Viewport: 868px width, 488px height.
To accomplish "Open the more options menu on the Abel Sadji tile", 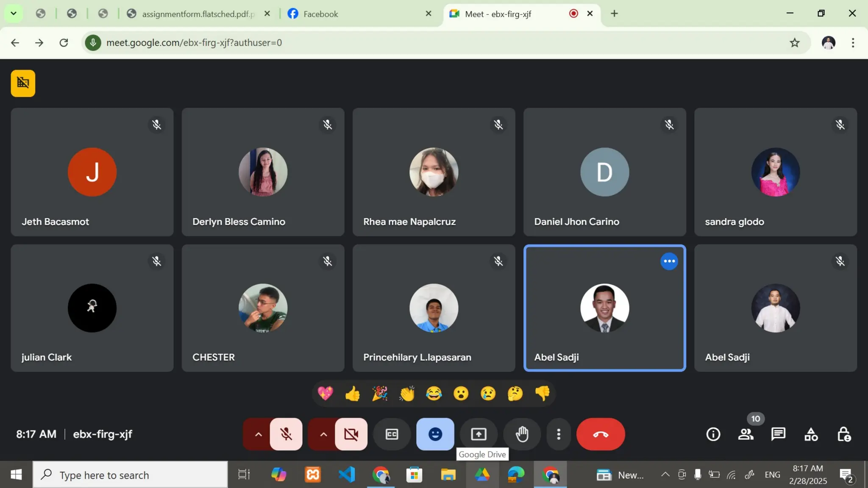I will [x=669, y=261].
